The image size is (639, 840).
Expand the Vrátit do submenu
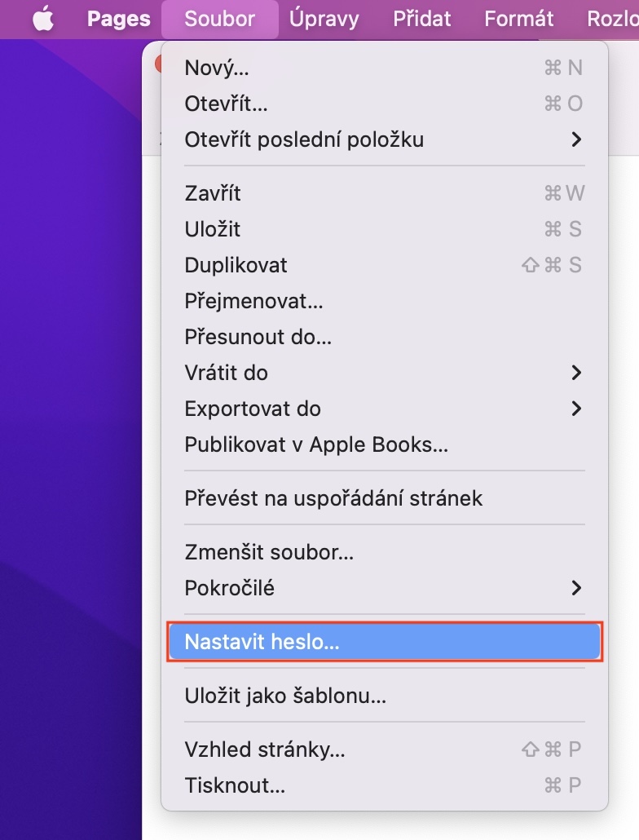[x=227, y=373]
